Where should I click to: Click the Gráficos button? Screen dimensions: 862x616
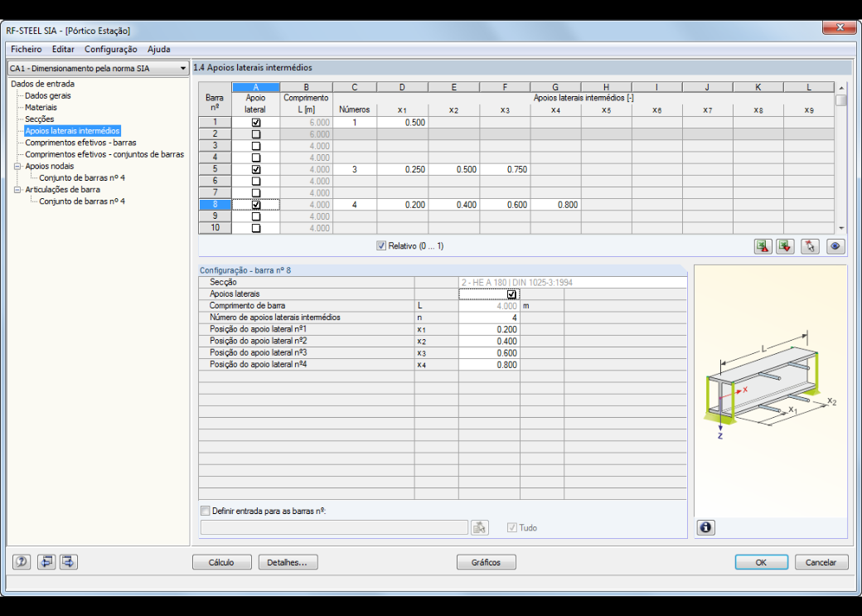click(486, 562)
